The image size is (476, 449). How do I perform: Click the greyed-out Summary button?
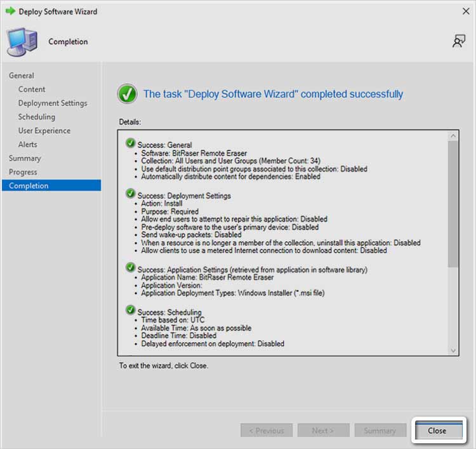[380, 430]
